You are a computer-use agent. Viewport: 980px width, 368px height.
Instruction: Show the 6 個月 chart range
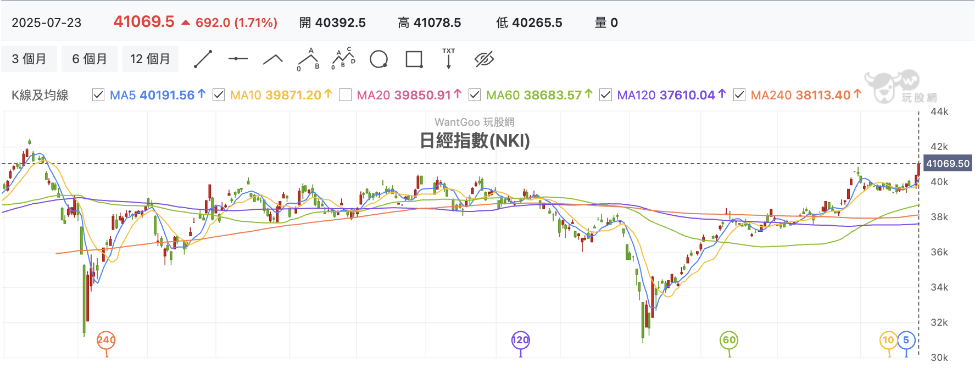click(90, 59)
